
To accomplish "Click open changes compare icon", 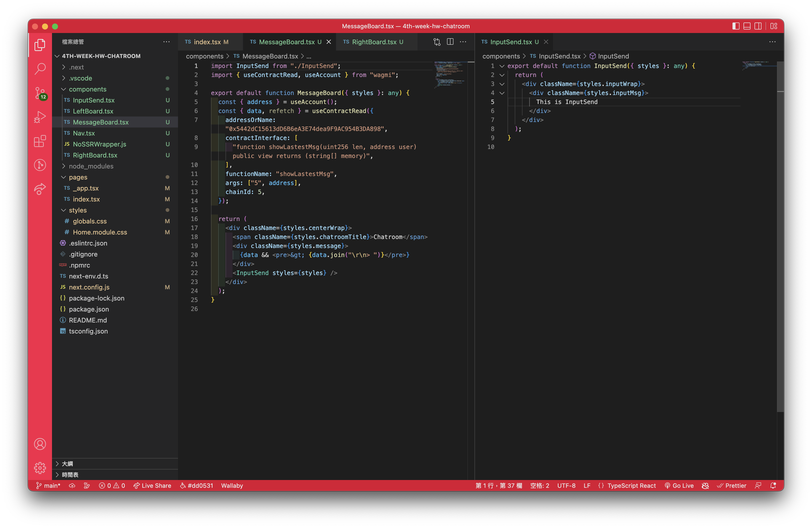I will (x=437, y=41).
